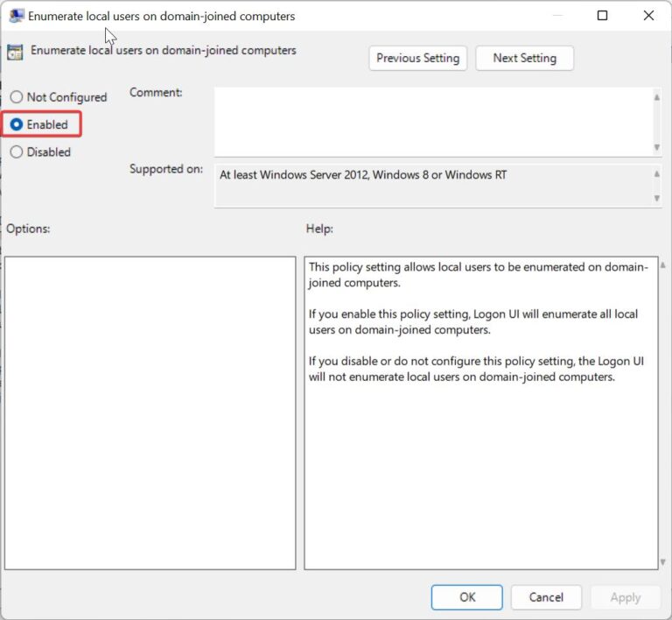Click the policy window icon in title bar

point(16,16)
